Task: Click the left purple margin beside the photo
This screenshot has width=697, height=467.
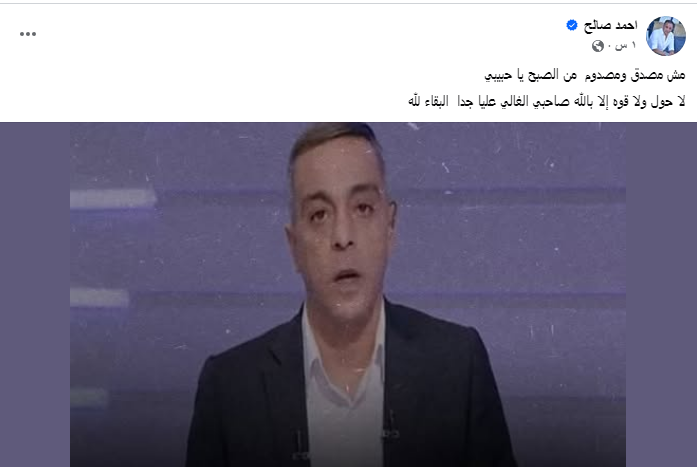Action: point(35,294)
